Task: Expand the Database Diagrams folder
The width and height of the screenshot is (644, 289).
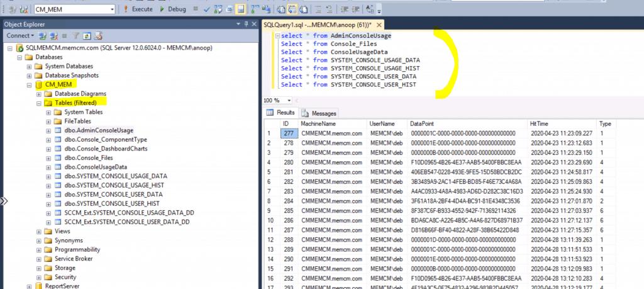Action: [x=39, y=94]
